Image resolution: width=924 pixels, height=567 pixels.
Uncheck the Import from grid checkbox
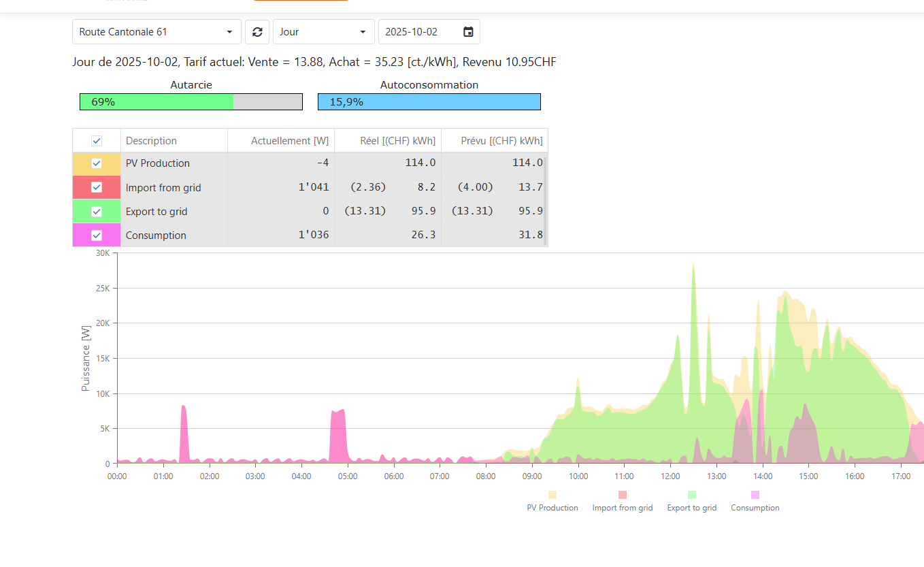[x=97, y=187]
